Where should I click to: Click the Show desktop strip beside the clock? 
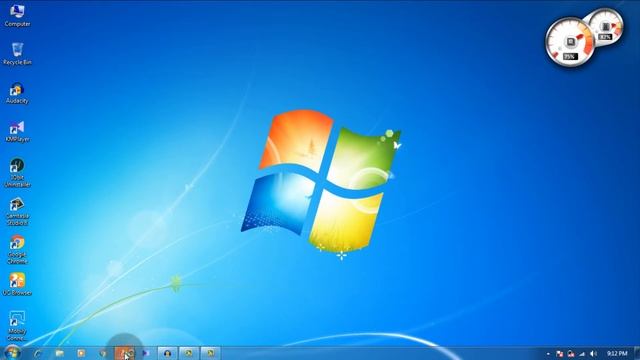(x=637, y=353)
